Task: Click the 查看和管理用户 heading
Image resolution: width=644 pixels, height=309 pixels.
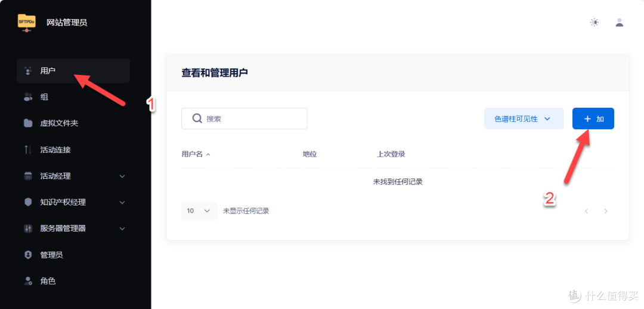Action: click(x=215, y=73)
